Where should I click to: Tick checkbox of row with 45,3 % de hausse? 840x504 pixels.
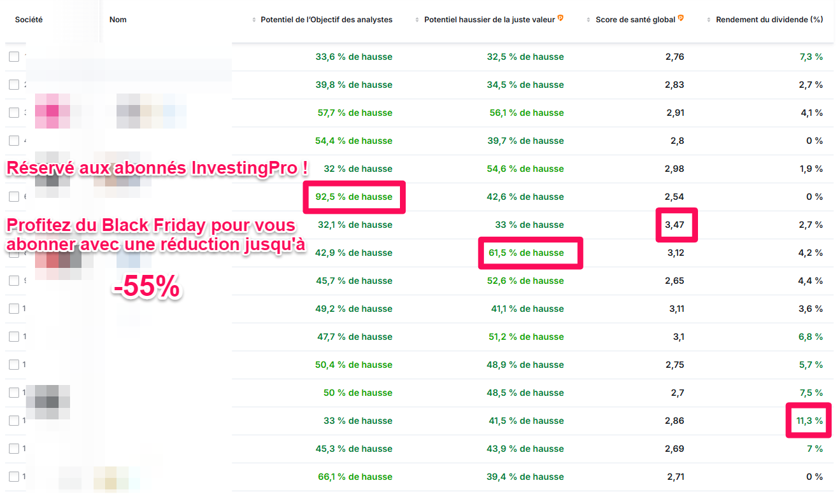[14, 449]
